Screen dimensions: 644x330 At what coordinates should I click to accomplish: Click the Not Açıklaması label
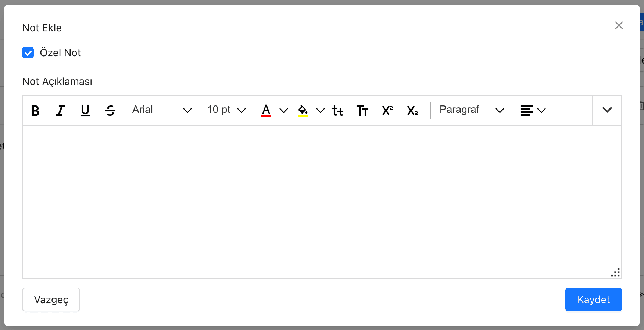(57, 81)
